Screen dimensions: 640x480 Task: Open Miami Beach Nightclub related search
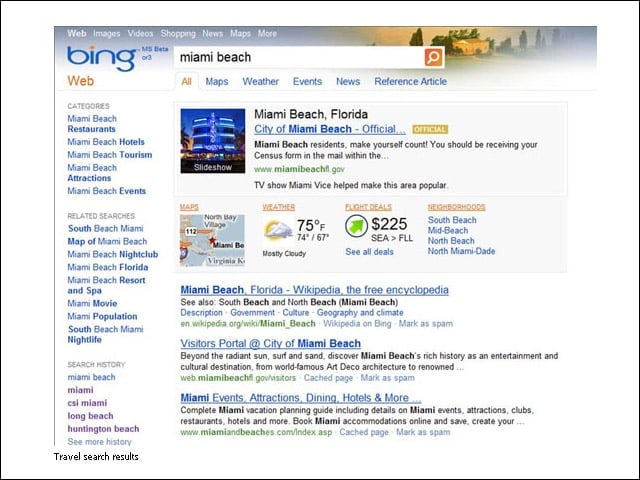point(113,254)
